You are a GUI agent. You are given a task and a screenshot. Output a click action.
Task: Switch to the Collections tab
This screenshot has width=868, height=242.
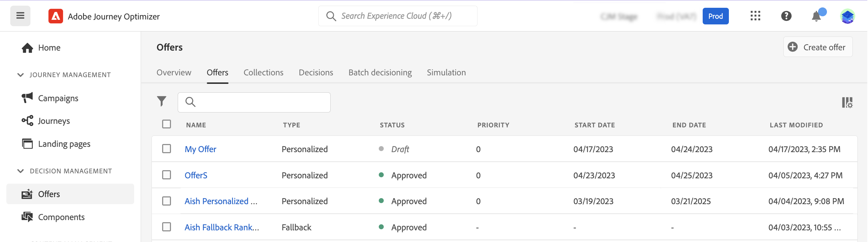(x=263, y=73)
